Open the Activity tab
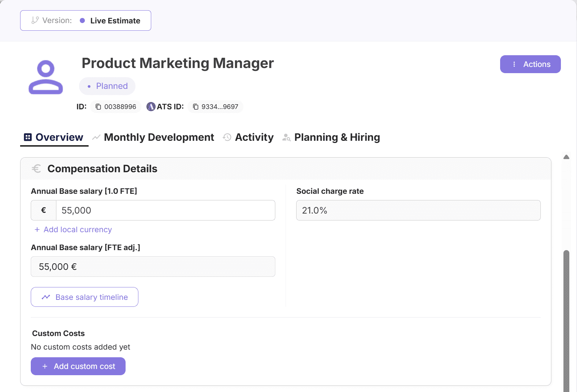The height and width of the screenshot is (392, 577). pyautogui.click(x=254, y=137)
